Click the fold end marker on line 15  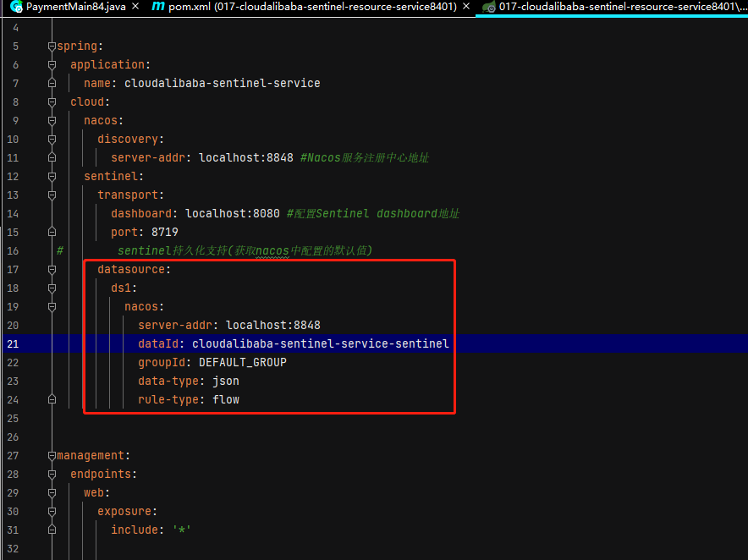coord(52,232)
